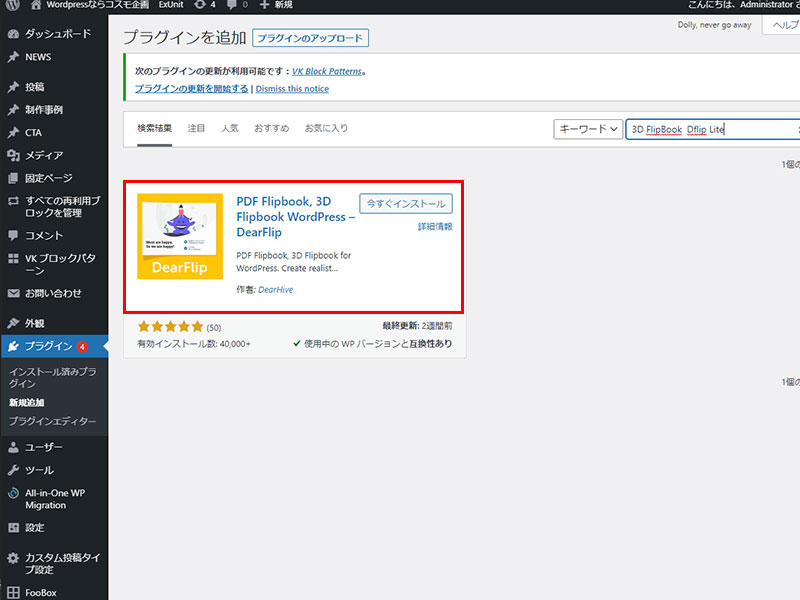
Task: Click Dismiss this notice link
Action: coord(292,89)
